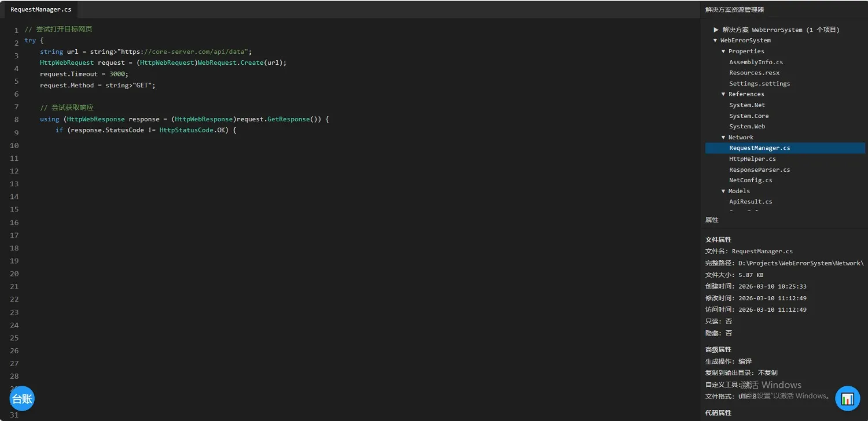868x421 pixels.
Task: Open NetConfig.cs file
Action: pos(751,180)
